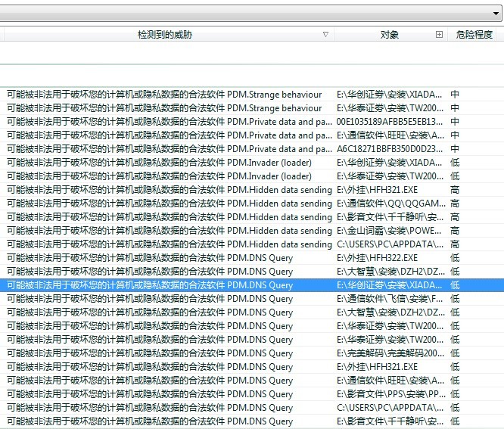
Task: Sort by the 危险程度 column header
Action: point(474,34)
